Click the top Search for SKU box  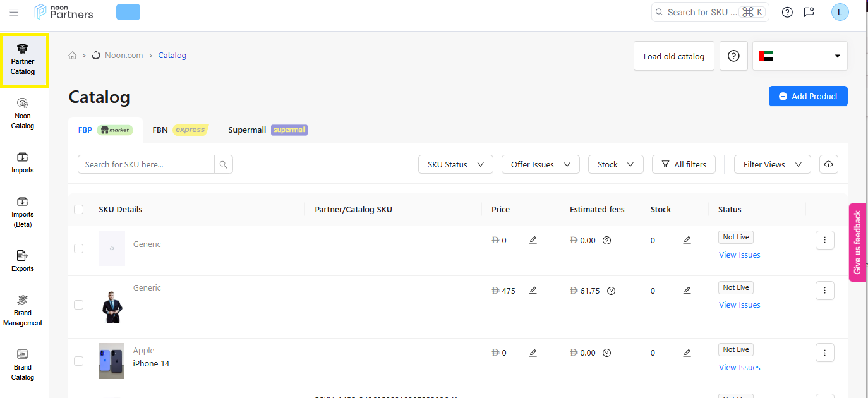pos(710,12)
